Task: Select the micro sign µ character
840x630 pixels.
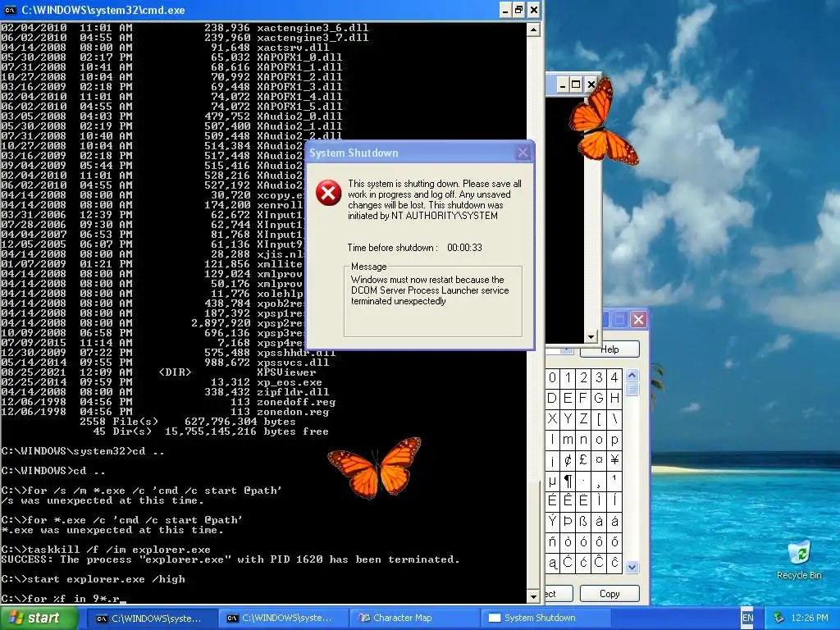Action: pyautogui.click(x=552, y=480)
